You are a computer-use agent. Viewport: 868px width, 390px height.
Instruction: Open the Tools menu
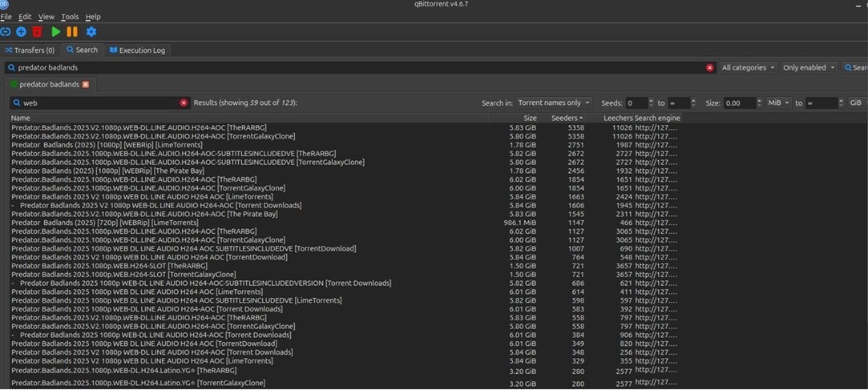[x=70, y=17]
